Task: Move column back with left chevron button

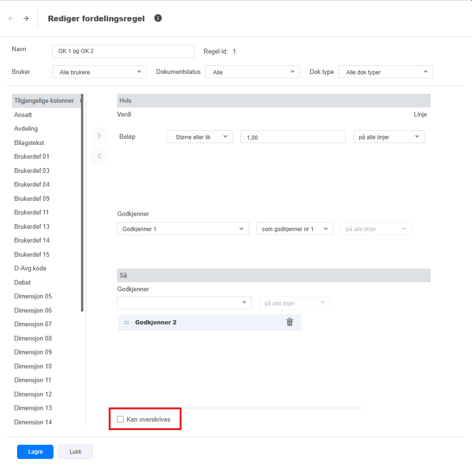Action: click(99, 156)
